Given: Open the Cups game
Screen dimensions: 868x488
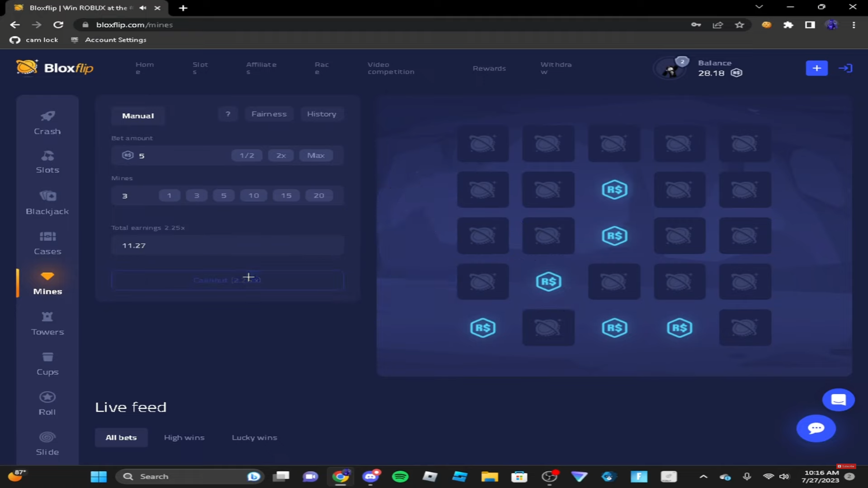Looking at the screenshot, I should click(47, 363).
